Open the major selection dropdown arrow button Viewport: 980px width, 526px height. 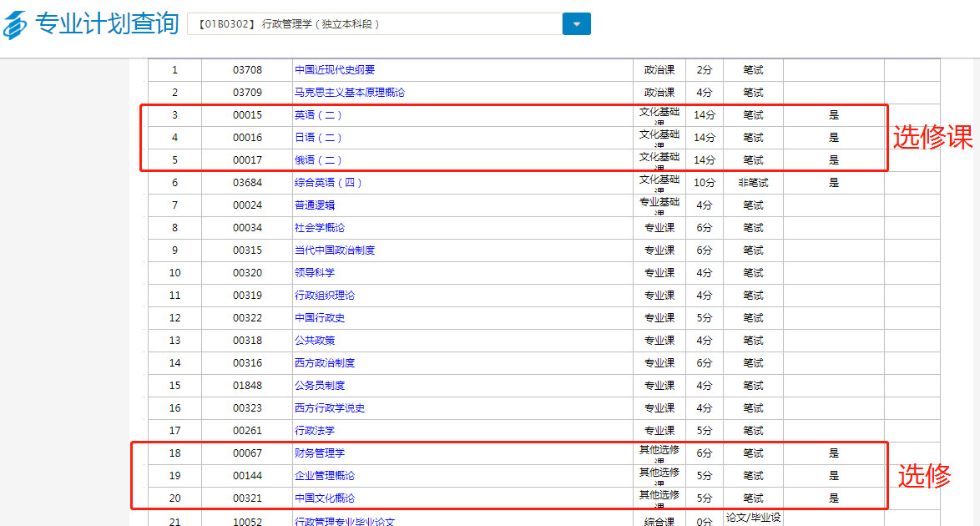pos(576,23)
